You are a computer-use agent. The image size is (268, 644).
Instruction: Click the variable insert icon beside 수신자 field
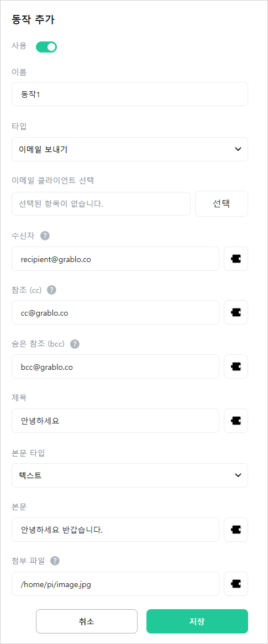pyautogui.click(x=236, y=259)
